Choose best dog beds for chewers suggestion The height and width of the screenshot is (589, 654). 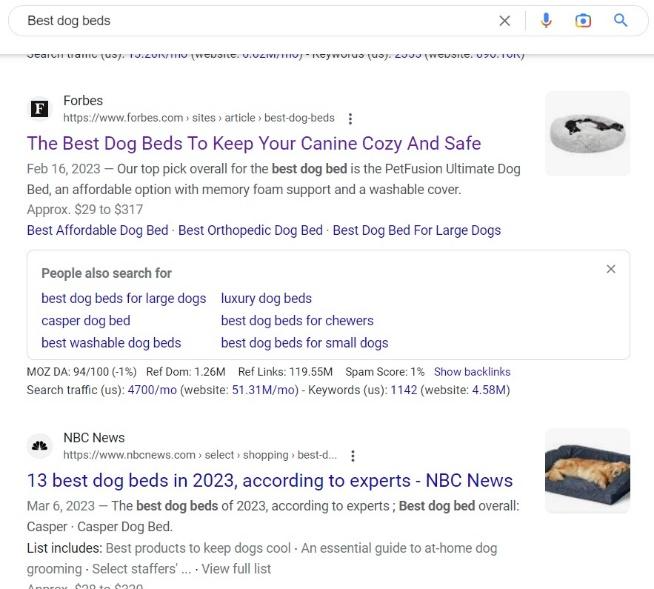point(297,321)
